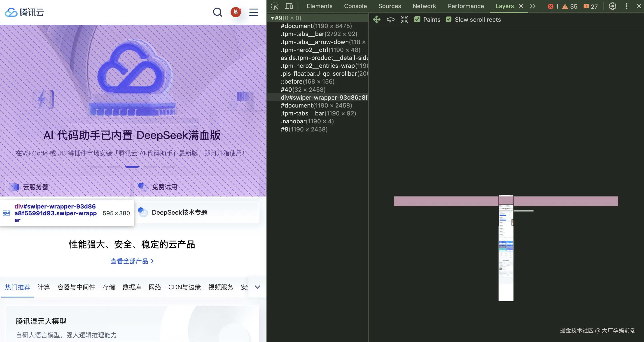Select Rotate mode in the Layers panel
The width and height of the screenshot is (644, 342).
390,19
